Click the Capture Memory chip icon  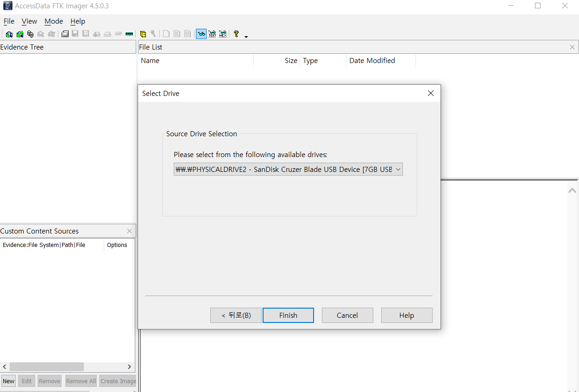129,34
